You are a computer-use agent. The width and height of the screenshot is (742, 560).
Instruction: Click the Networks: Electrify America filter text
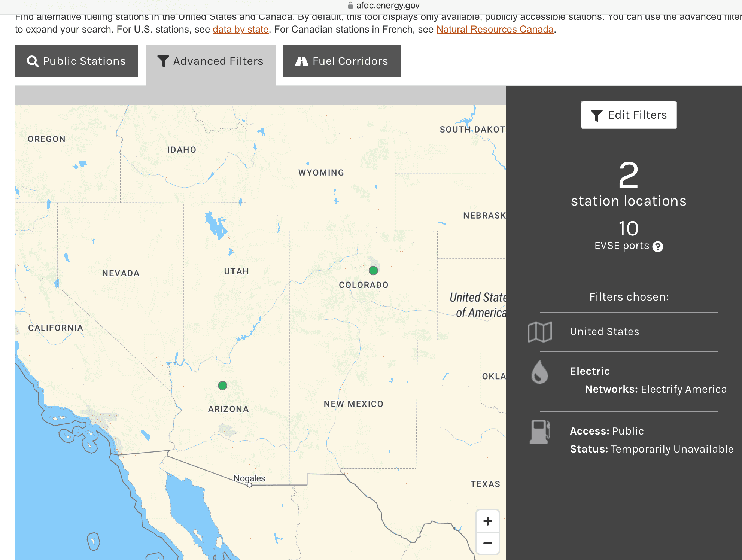click(x=656, y=389)
